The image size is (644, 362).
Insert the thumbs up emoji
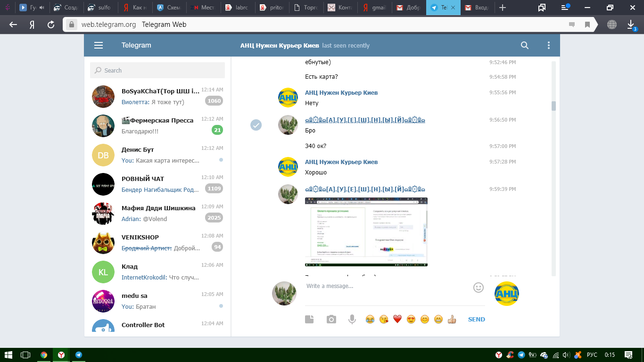pos(452,320)
